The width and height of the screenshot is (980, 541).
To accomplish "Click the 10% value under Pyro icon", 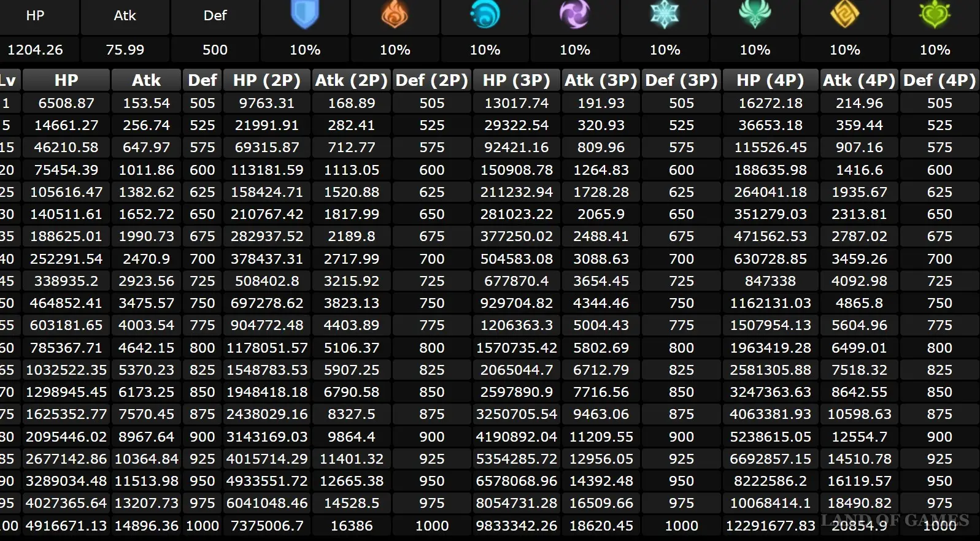I will coord(395,50).
